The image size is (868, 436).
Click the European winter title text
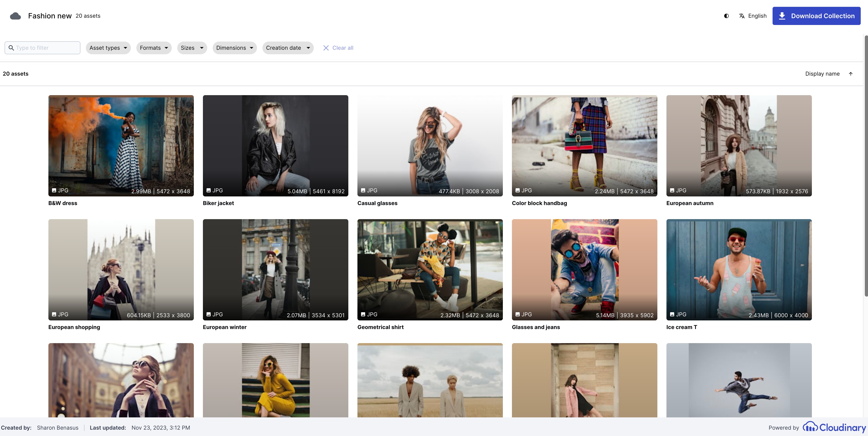click(x=225, y=327)
